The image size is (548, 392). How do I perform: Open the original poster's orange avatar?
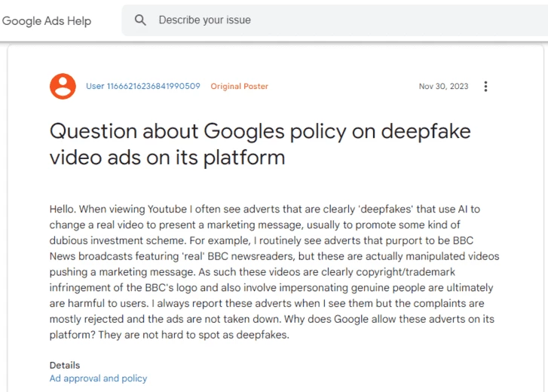tap(63, 86)
